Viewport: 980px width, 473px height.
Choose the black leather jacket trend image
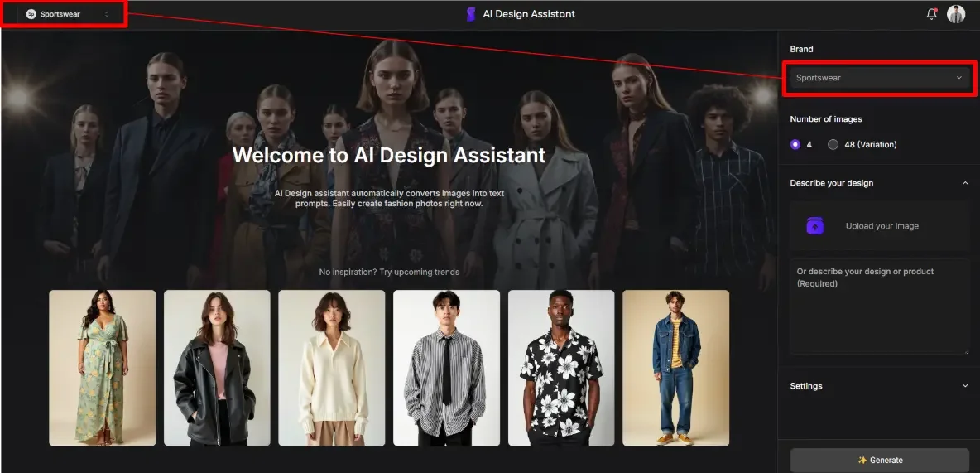pos(217,368)
